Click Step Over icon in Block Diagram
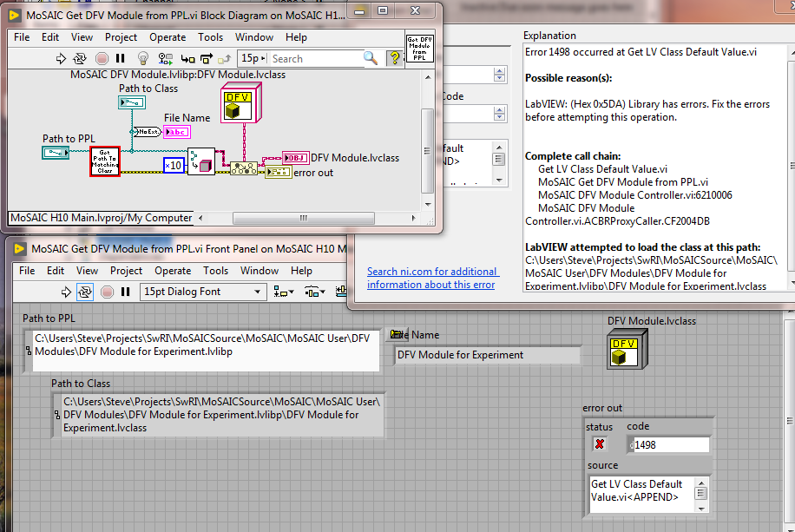Image resolution: width=795 pixels, height=532 pixels. tap(207, 59)
